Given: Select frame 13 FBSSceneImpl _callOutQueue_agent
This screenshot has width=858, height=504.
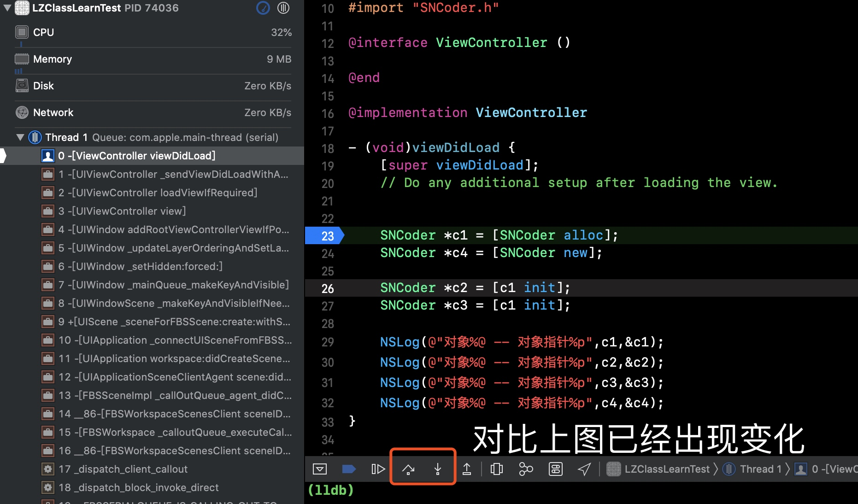Looking at the screenshot, I should (x=152, y=395).
